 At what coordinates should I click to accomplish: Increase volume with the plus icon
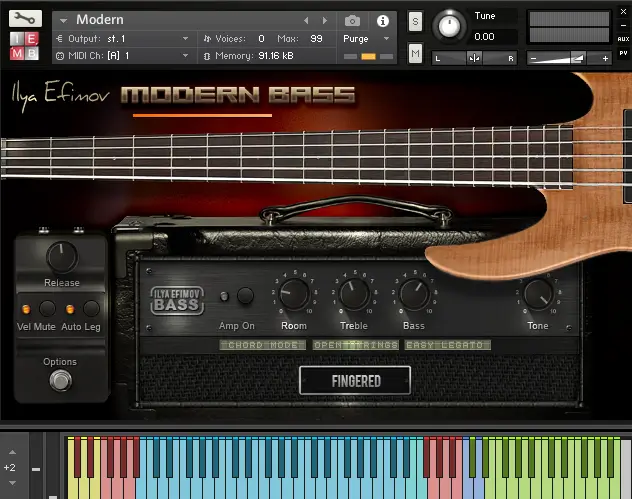(x=605, y=58)
